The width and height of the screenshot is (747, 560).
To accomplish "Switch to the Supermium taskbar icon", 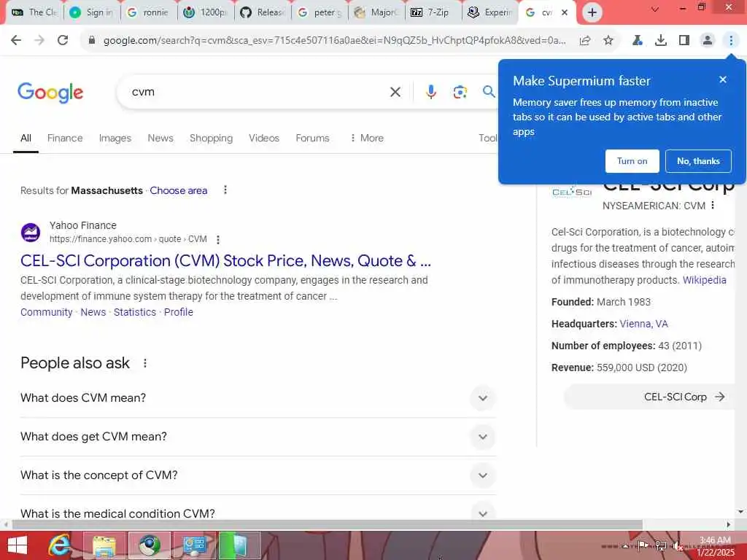I will (x=149, y=545).
